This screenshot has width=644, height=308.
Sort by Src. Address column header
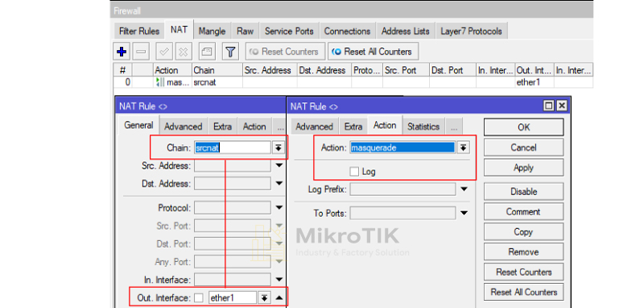pyautogui.click(x=270, y=70)
